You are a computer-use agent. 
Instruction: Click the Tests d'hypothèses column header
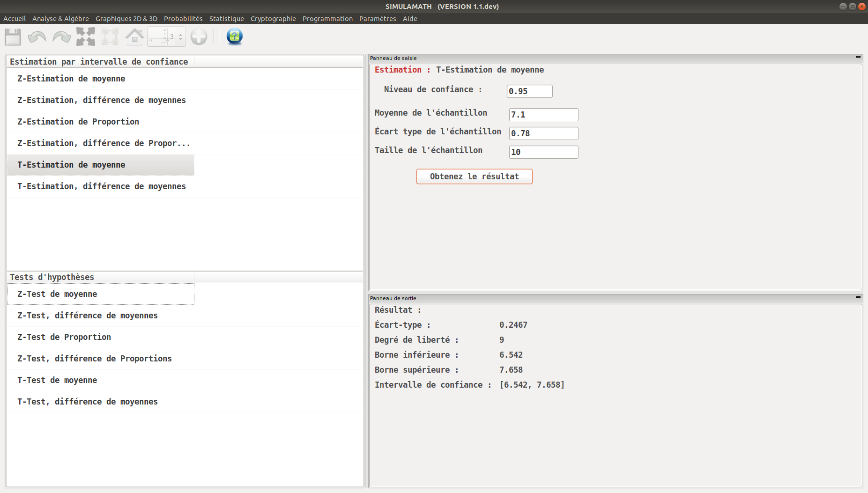[x=101, y=277]
